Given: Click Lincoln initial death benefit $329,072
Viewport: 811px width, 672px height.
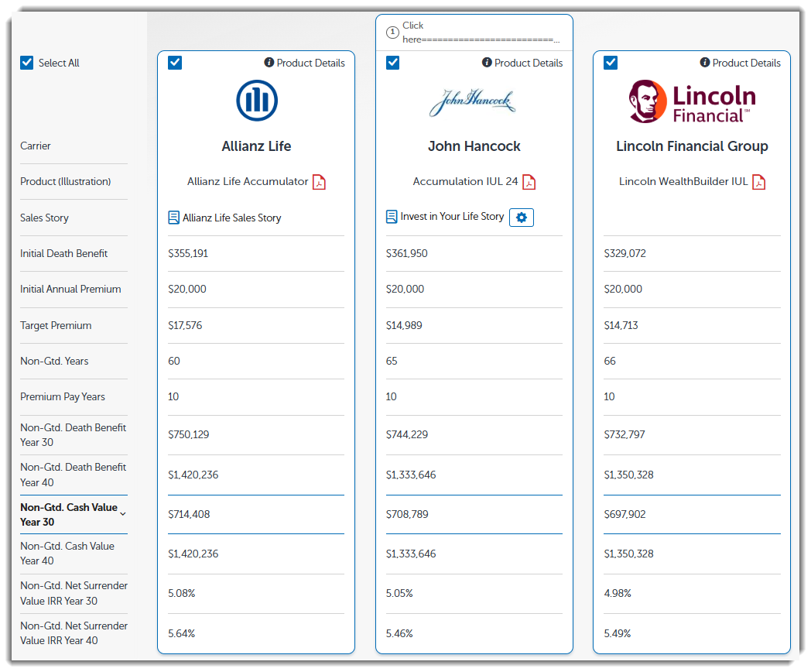Looking at the screenshot, I should 625,253.
